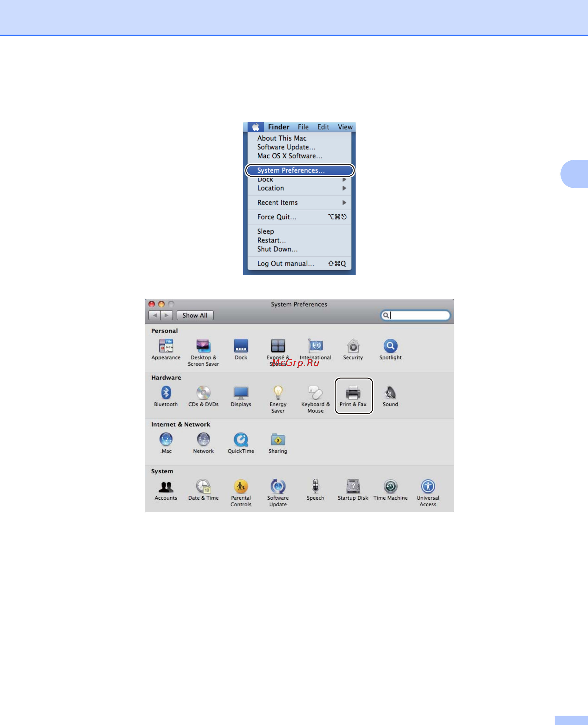
Task: Select System Preferences… menu item
Action: click(x=300, y=170)
